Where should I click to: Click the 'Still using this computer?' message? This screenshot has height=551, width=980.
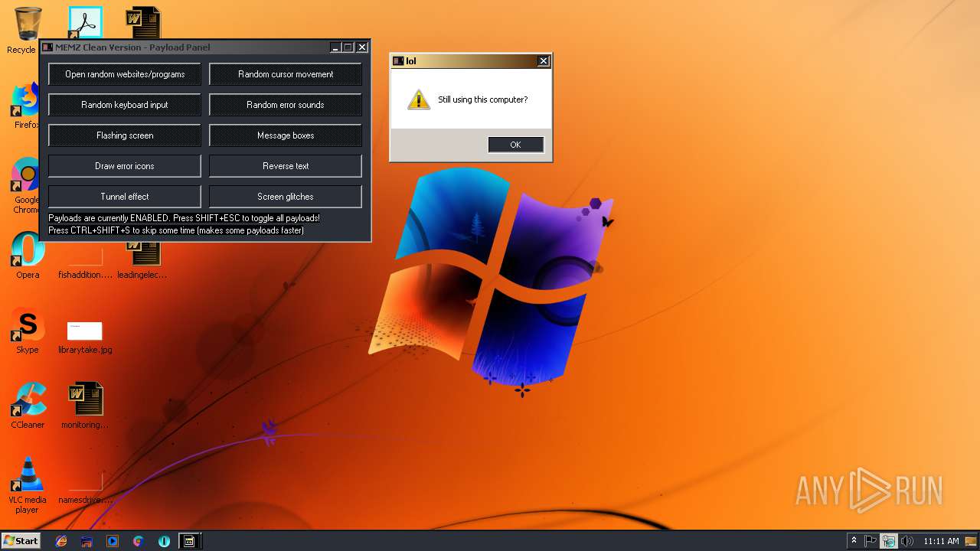483,99
